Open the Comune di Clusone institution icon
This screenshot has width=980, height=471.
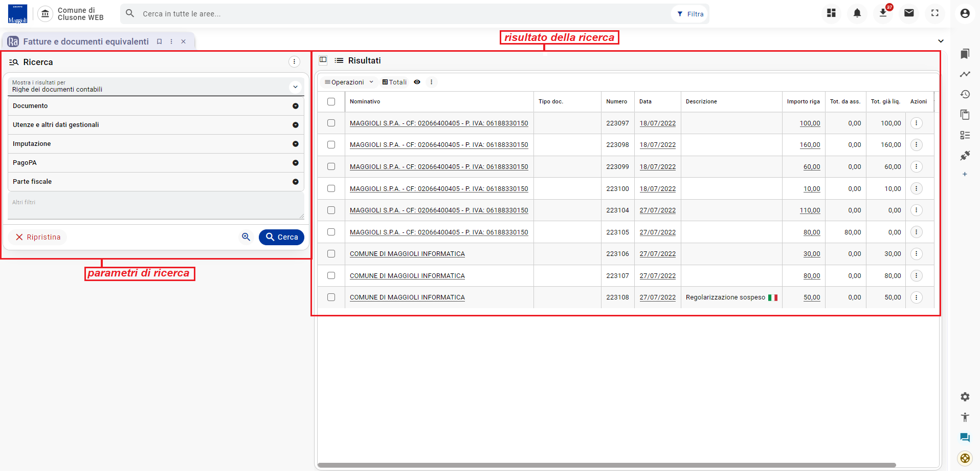click(46, 14)
